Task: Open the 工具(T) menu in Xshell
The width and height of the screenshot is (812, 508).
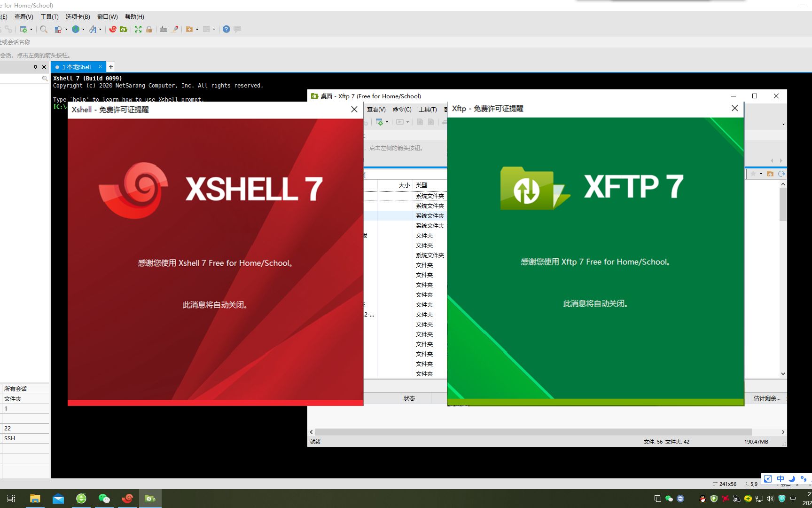Action: 49,17
